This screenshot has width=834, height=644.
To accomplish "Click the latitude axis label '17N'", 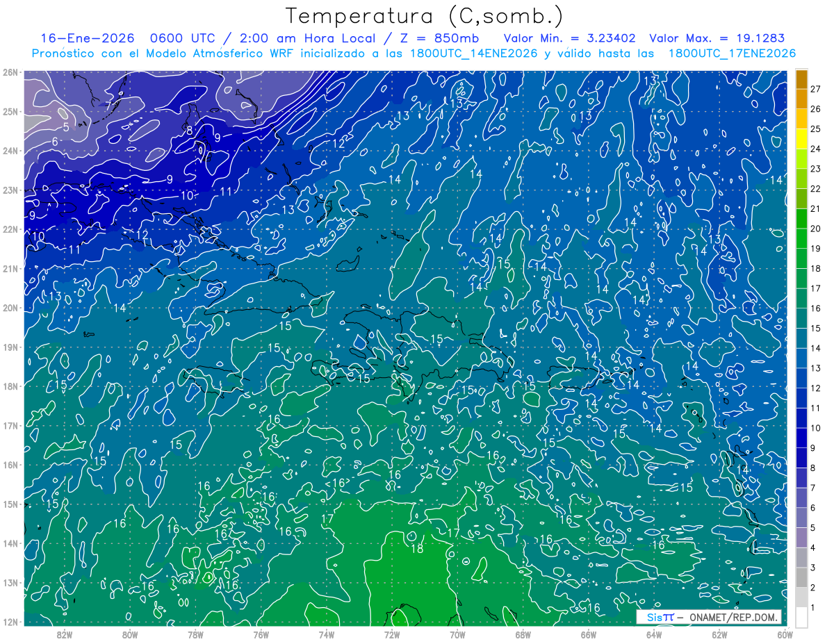I will 10,426.
